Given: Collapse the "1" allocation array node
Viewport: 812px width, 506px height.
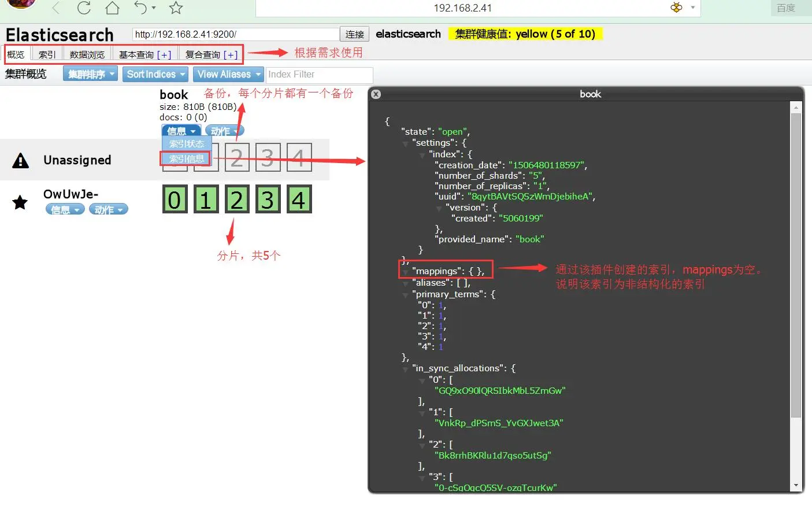Looking at the screenshot, I should (x=422, y=413).
